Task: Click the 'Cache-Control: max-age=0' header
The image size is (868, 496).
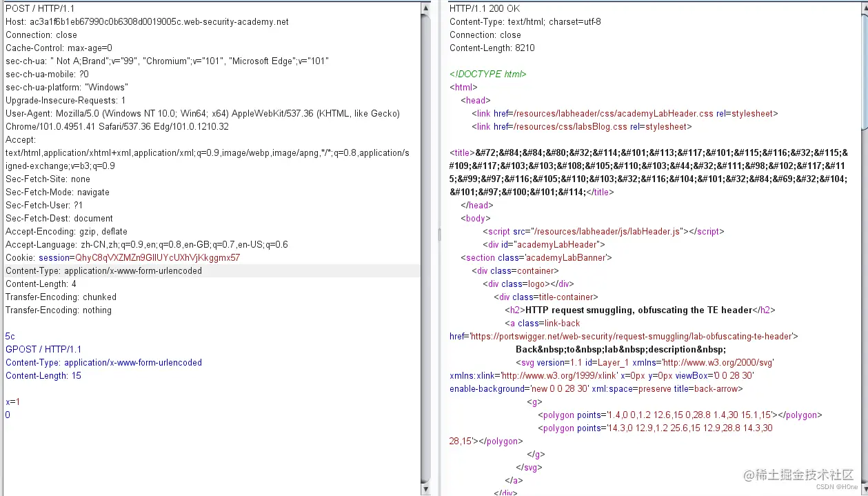Action: pyautogui.click(x=59, y=48)
